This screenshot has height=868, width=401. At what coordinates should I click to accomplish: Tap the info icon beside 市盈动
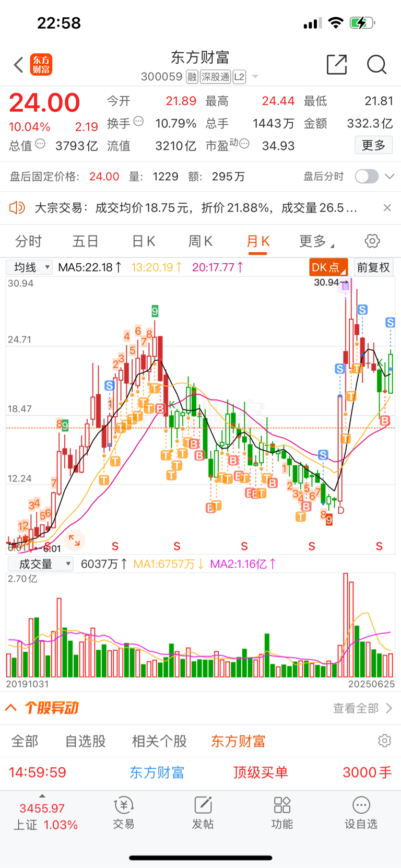click(244, 143)
